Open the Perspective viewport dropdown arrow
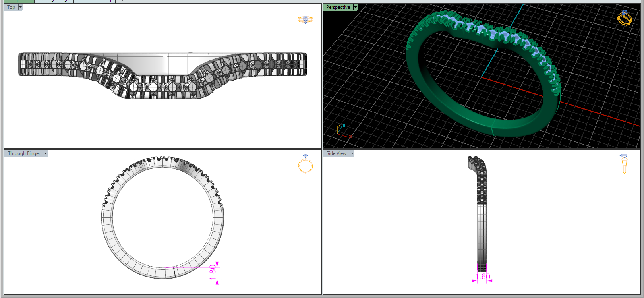Viewport: 644px width, 298px height. point(355,7)
